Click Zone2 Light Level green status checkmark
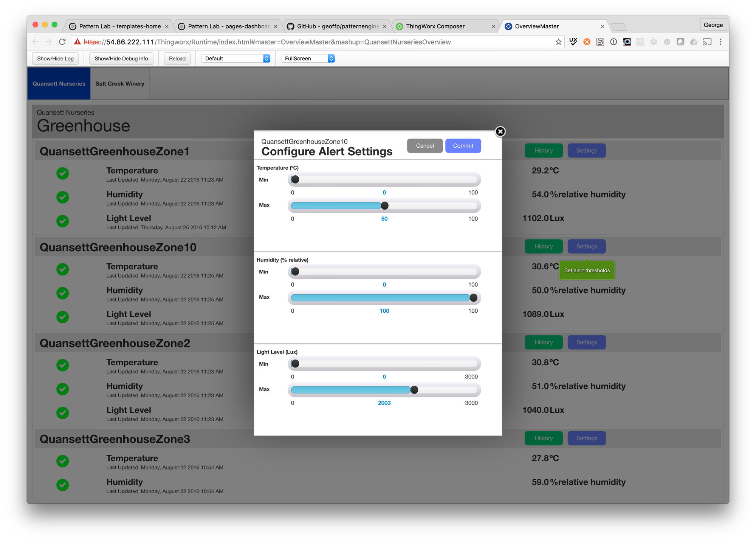The width and height of the screenshot is (756, 542). pyautogui.click(x=63, y=413)
